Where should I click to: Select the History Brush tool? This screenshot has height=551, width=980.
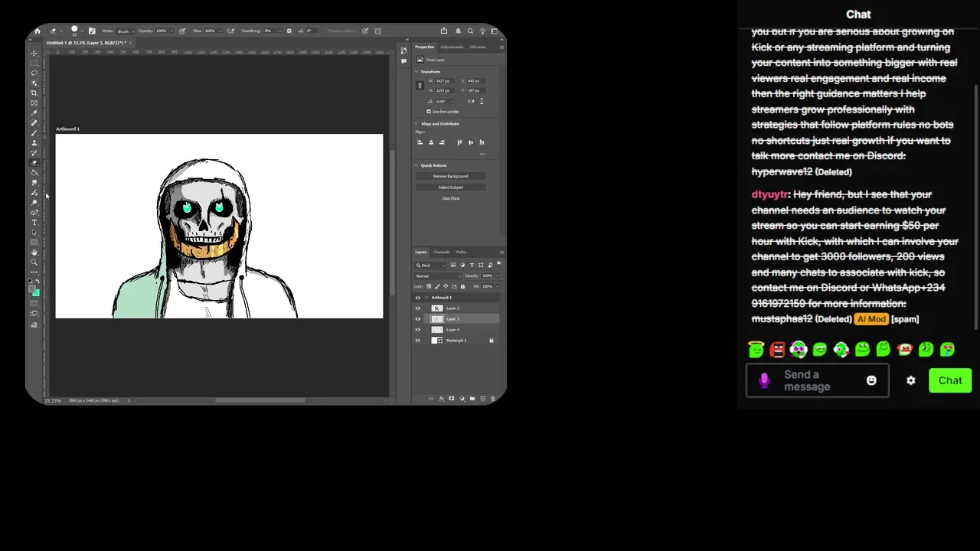tap(34, 152)
